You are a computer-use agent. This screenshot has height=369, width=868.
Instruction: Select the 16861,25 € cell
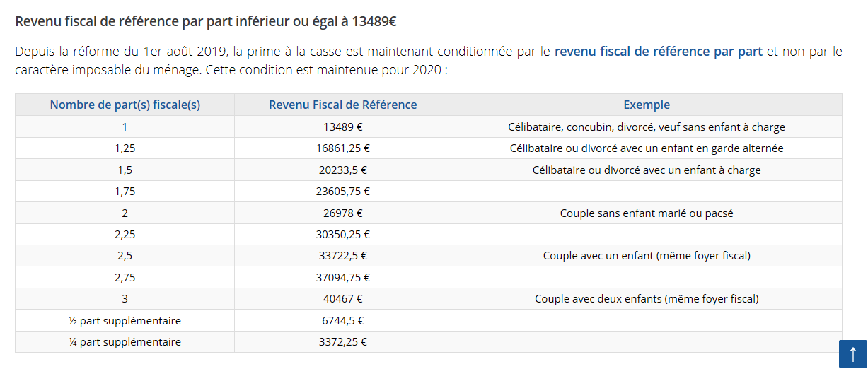(x=342, y=148)
